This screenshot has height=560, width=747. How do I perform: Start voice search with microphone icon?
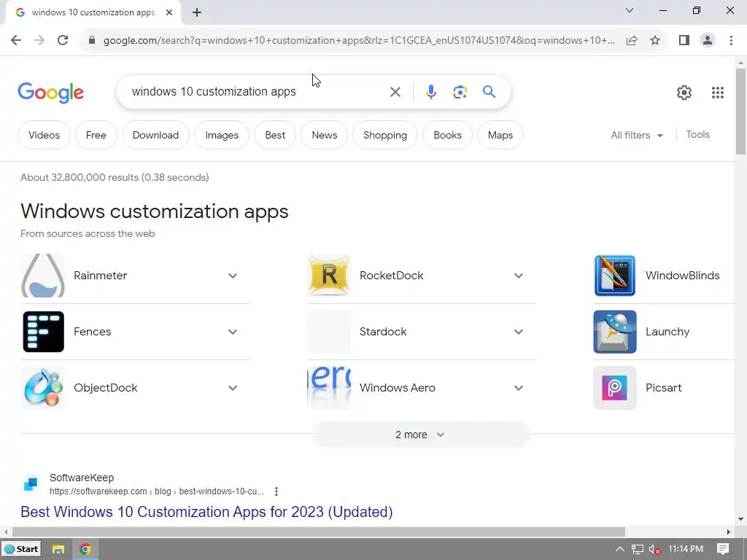coord(430,92)
